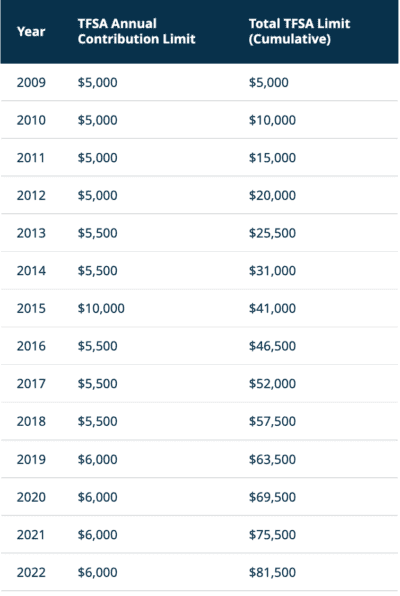400x596 pixels.
Task: Select the 2021 annual limit $6,000
Action: tap(98, 535)
